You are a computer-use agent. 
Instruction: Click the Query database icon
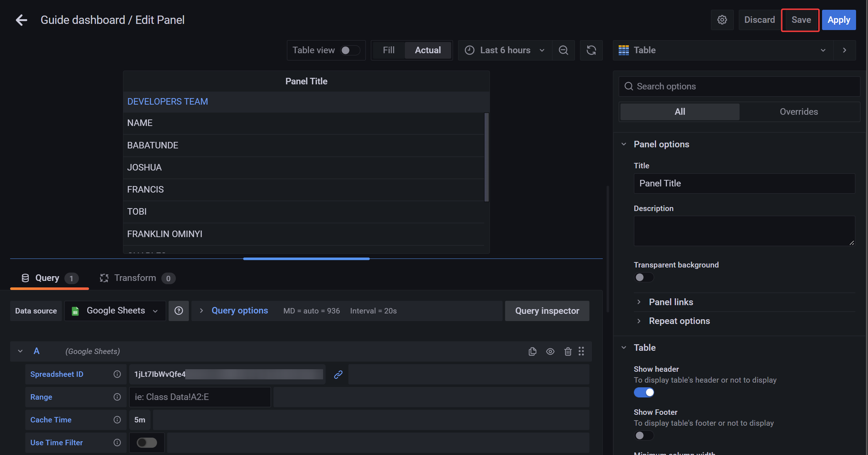(x=25, y=278)
